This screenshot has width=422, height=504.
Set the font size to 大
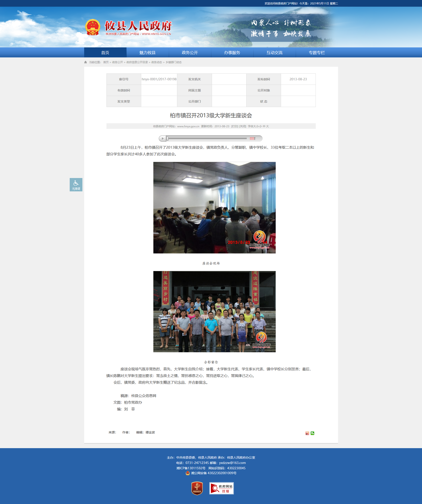pyautogui.click(x=267, y=126)
